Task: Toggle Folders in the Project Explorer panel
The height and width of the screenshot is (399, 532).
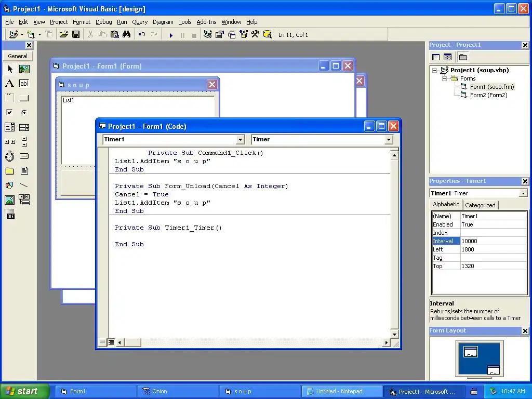Action: click(x=463, y=57)
